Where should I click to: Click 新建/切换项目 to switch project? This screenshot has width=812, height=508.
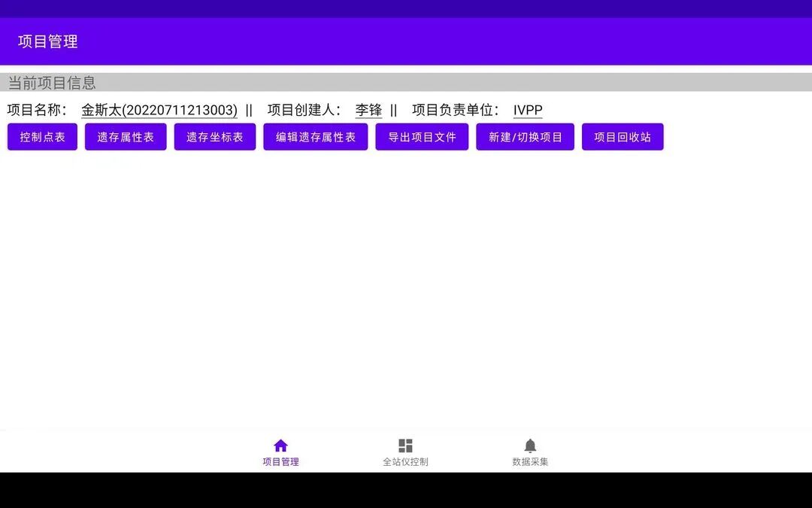pos(525,137)
